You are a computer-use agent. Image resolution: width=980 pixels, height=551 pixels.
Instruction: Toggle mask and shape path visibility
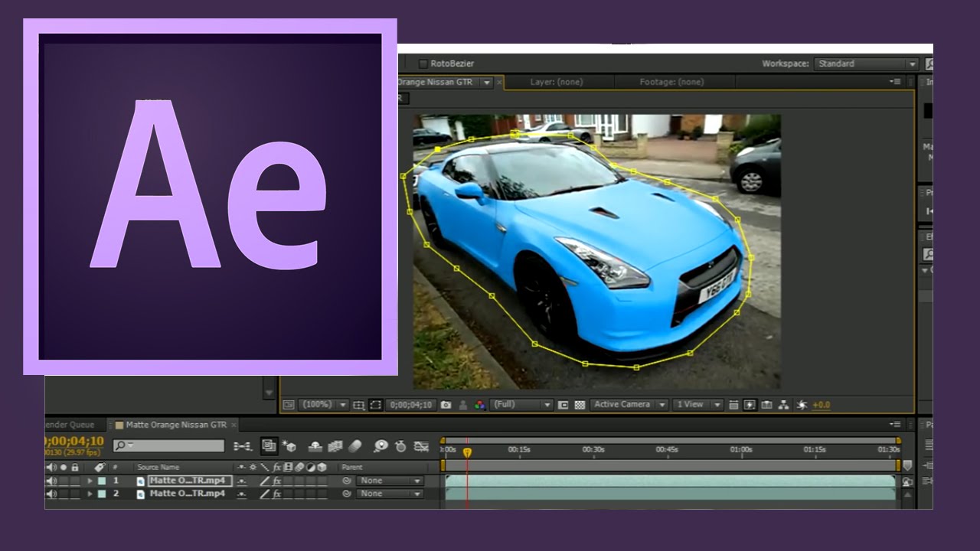[376, 405]
